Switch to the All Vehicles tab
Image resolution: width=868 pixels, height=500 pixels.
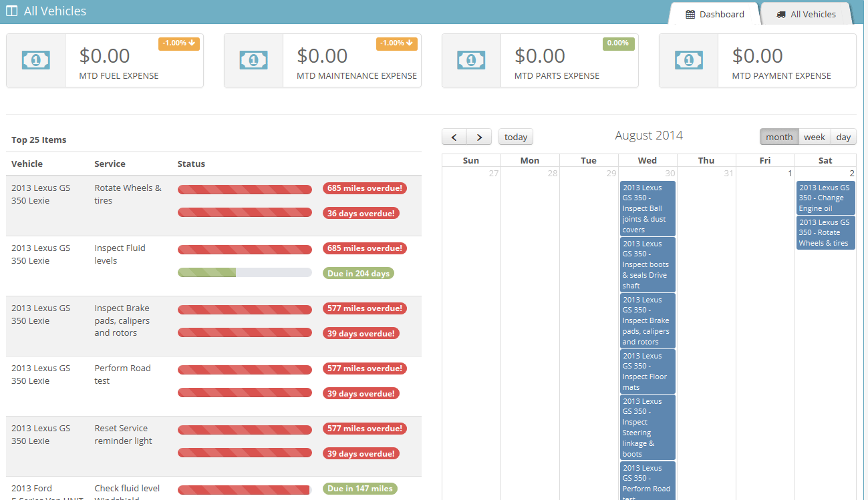[805, 13]
